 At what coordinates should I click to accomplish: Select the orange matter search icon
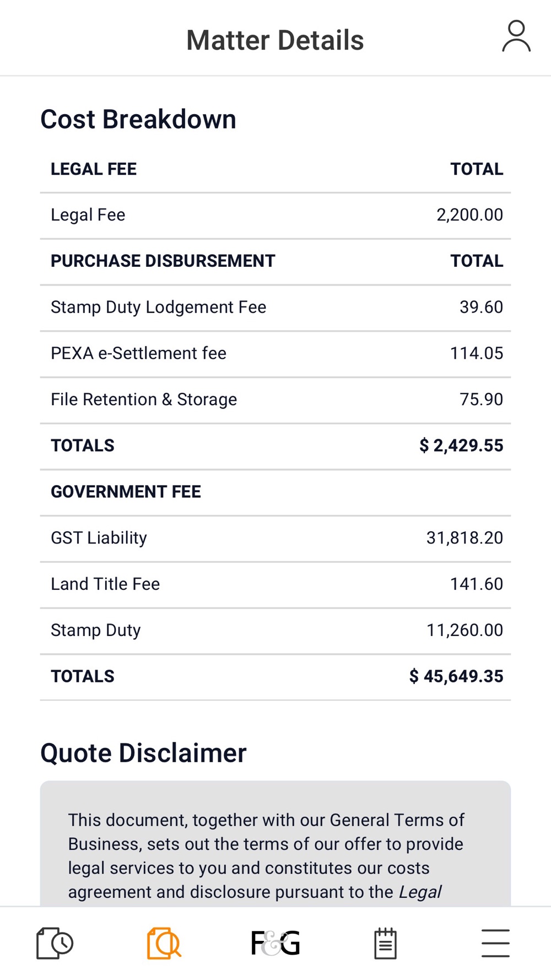click(x=164, y=943)
